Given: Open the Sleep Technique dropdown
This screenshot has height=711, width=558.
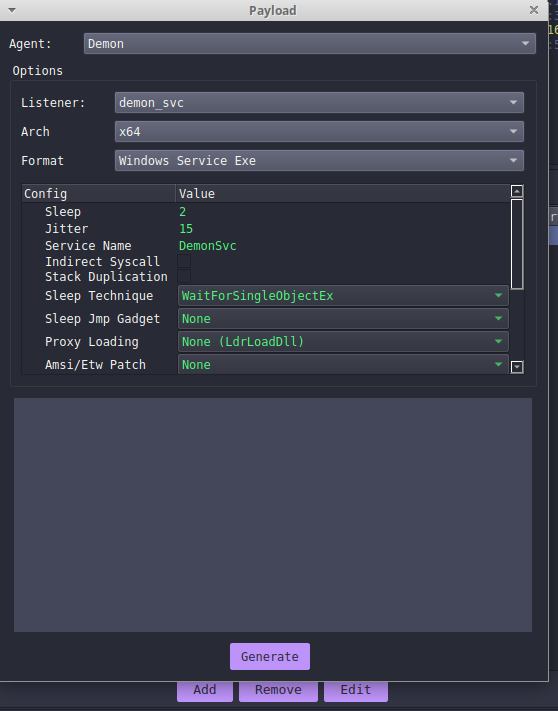Looking at the screenshot, I should (x=343, y=296).
